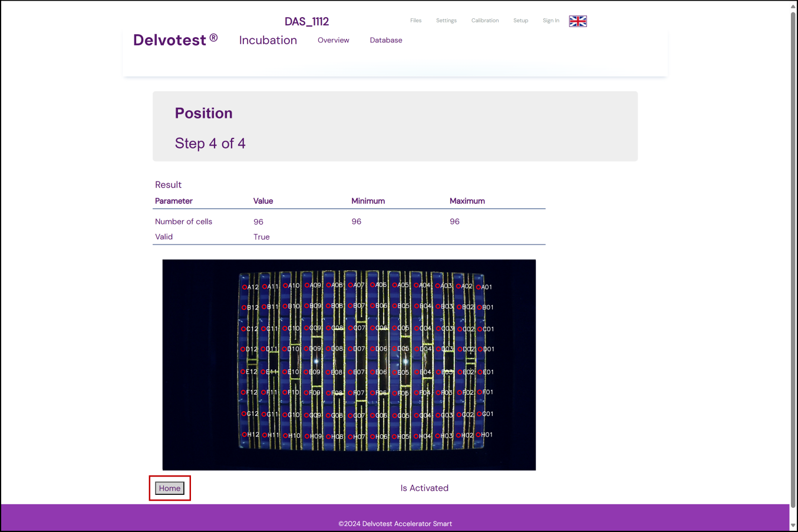The image size is (798, 532).
Task: Open the Setup page link
Action: tap(520, 21)
